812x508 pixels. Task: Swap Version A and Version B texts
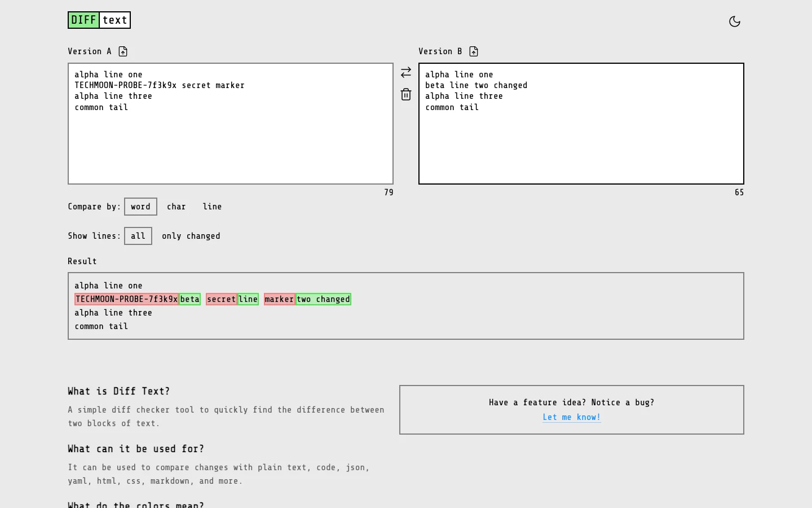pyautogui.click(x=406, y=72)
